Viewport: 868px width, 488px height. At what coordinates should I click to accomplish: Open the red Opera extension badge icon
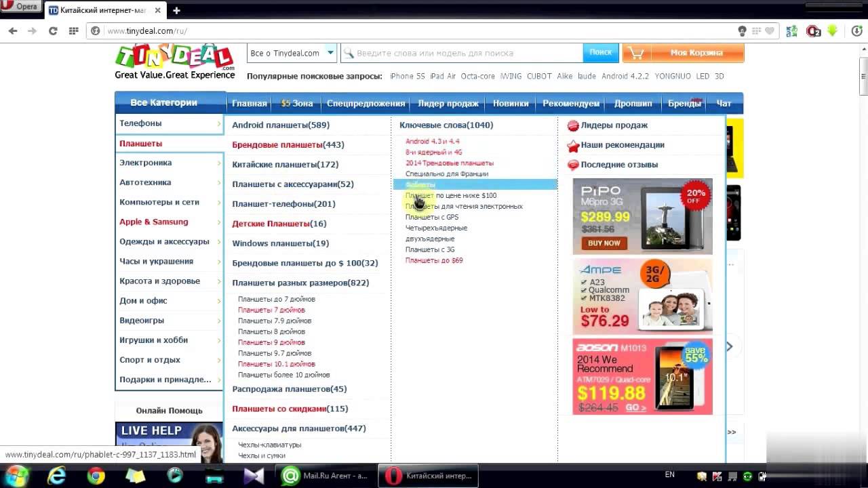[x=813, y=30]
